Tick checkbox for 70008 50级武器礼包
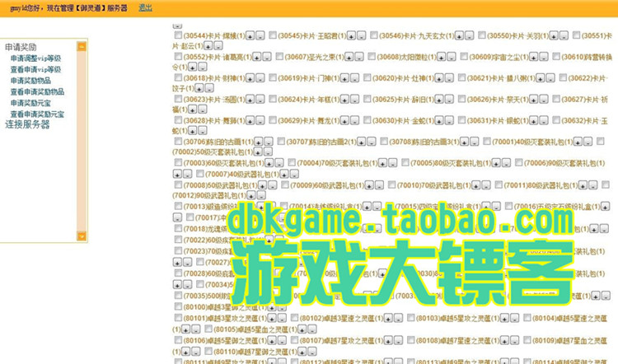 (x=178, y=184)
